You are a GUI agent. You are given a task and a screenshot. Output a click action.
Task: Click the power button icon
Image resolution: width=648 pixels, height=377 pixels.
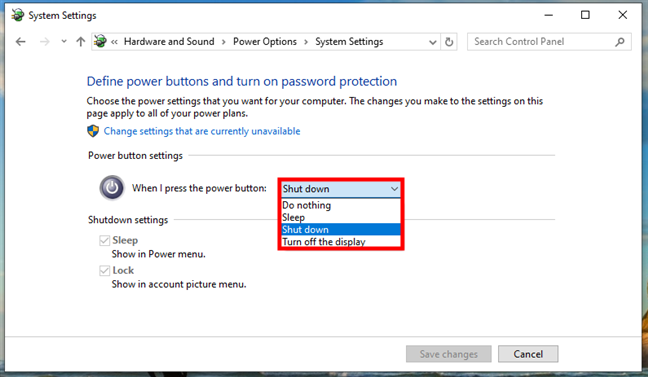coord(112,188)
